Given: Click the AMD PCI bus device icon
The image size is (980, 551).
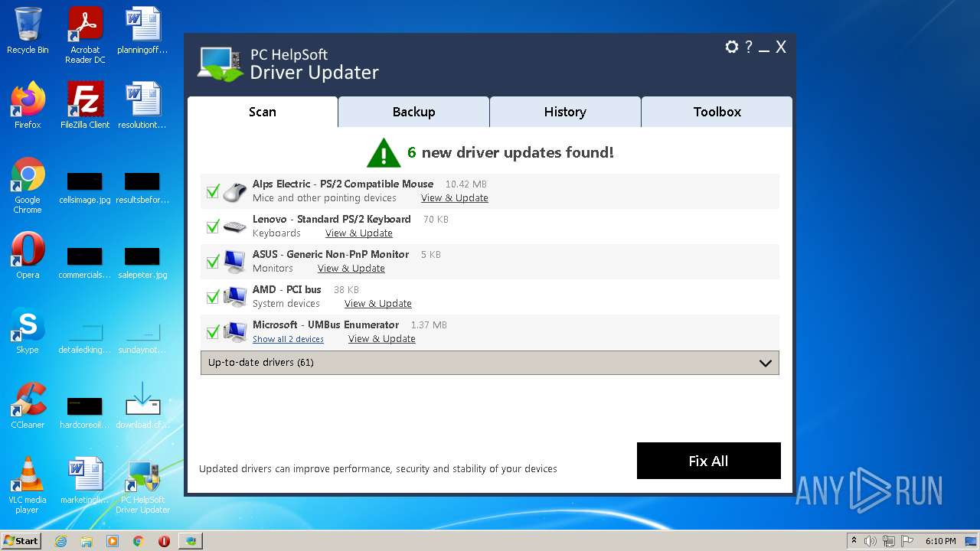Looking at the screenshot, I should click(235, 296).
